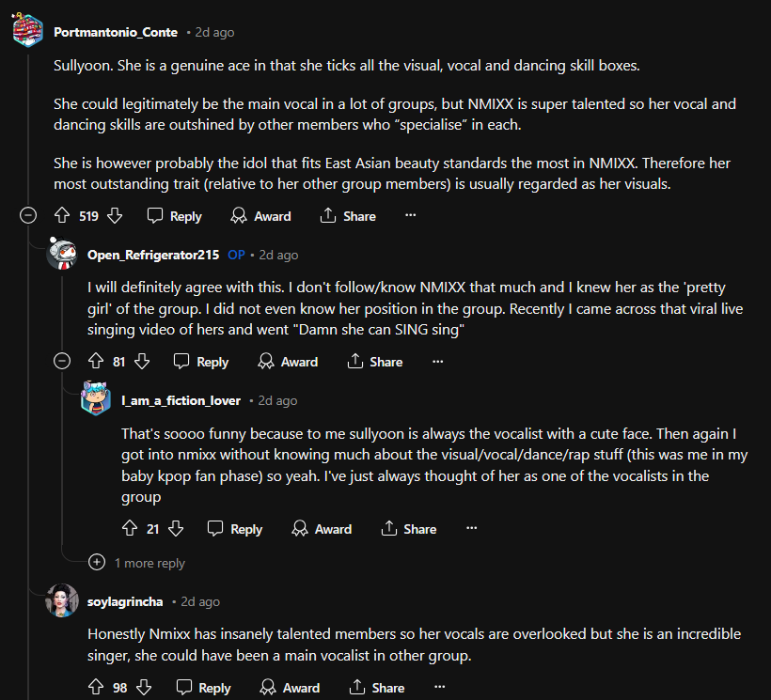The width and height of the screenshot is (771, 700).
Task: Give an award to Portmantonio_Conte's comment
Action: point(260,216)
